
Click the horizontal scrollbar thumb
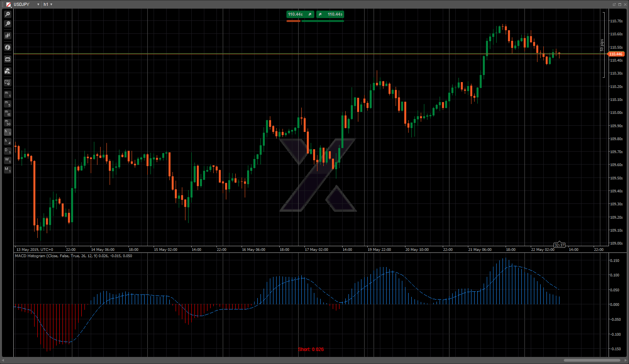tap(592, 360)
